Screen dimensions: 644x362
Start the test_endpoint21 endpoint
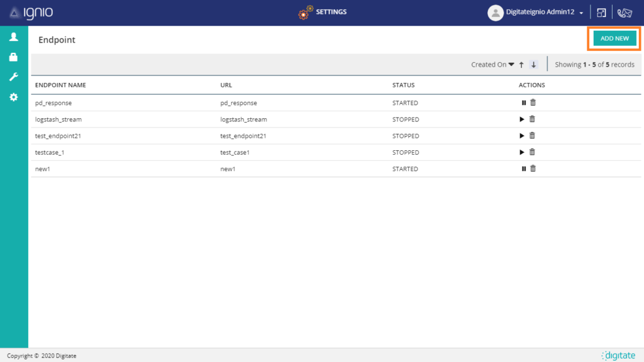pos(522,136)
